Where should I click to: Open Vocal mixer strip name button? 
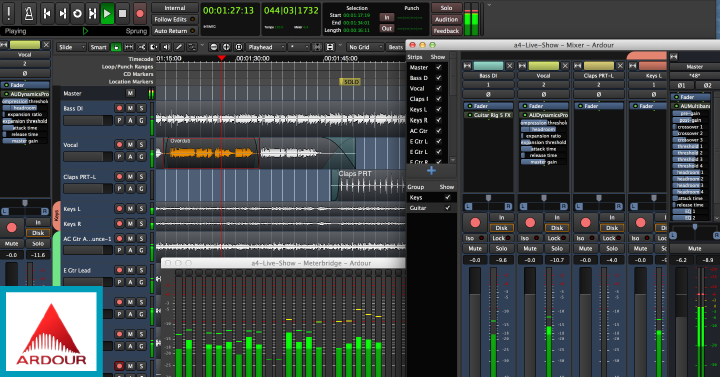pos(543,76)
